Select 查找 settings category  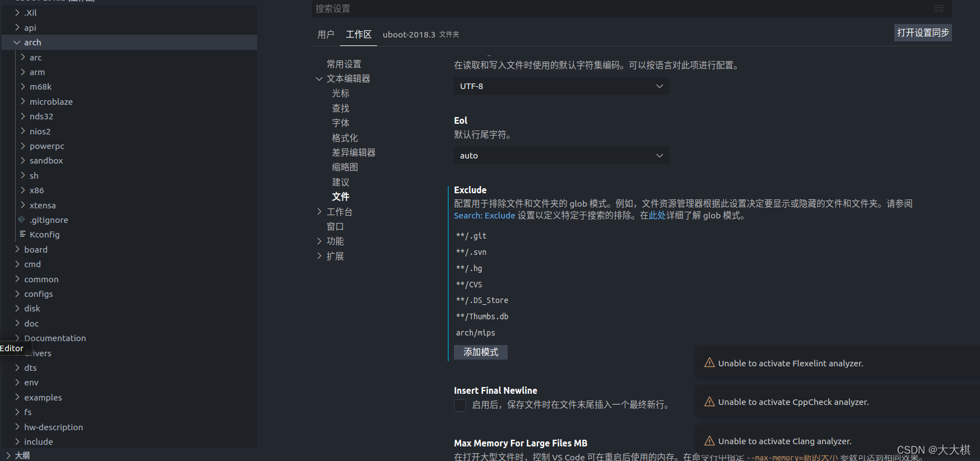pyautogui.click(x=341, y=108)
